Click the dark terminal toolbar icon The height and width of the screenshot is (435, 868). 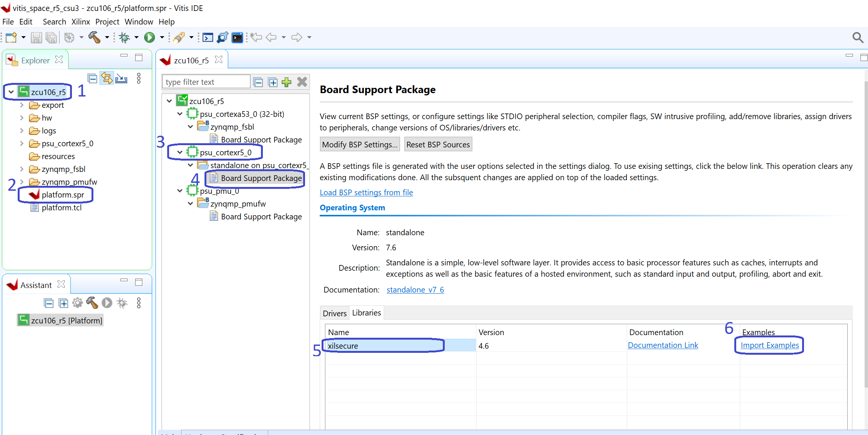point(237,37)
